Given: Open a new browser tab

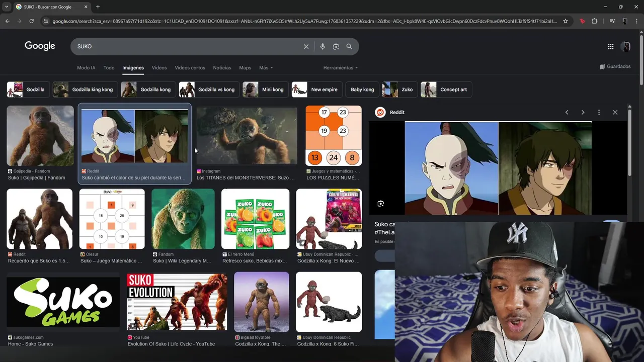Looking at the screenshot, I should click(98, 7).
